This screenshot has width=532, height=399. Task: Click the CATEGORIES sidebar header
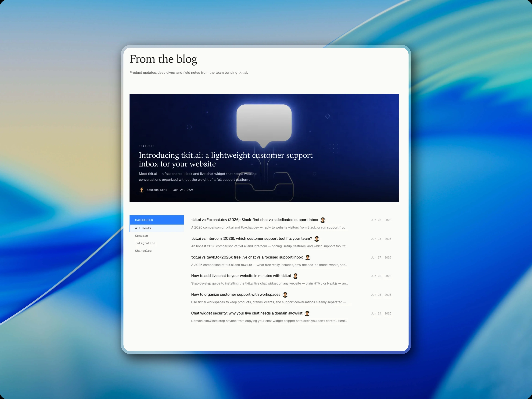(x=157, y=220)
